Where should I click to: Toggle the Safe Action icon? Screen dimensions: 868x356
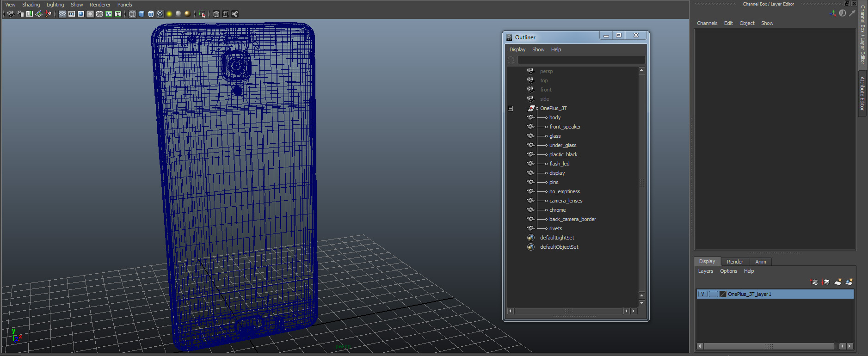click(109, 14)
